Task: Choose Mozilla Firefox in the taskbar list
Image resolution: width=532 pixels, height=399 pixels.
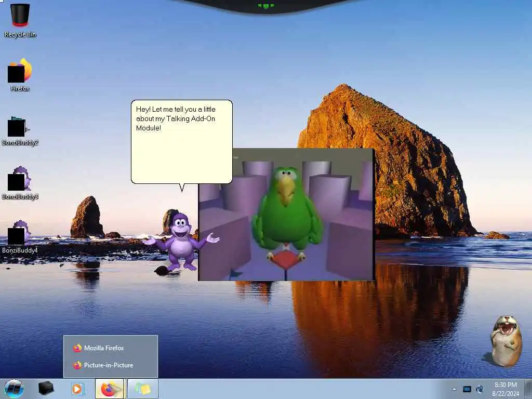Action: click(x=111, y=348)
